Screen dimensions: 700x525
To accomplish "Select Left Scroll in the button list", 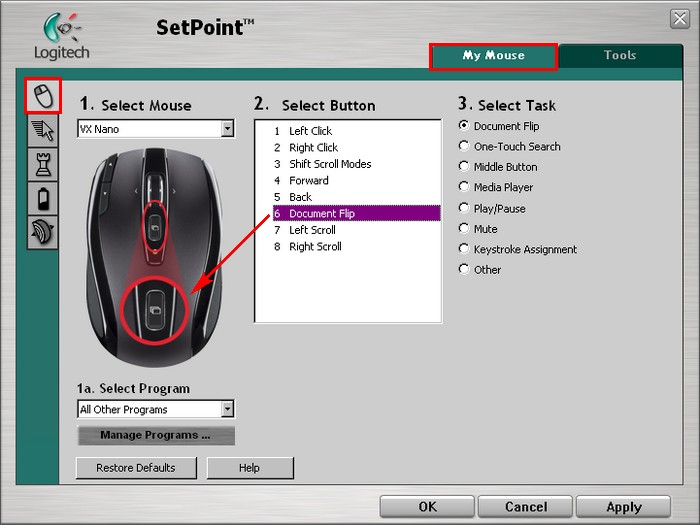I will tap(356, 230).
